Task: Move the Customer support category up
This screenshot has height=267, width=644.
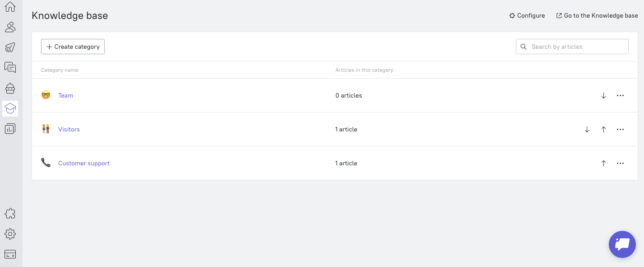Action: (603, 164)
